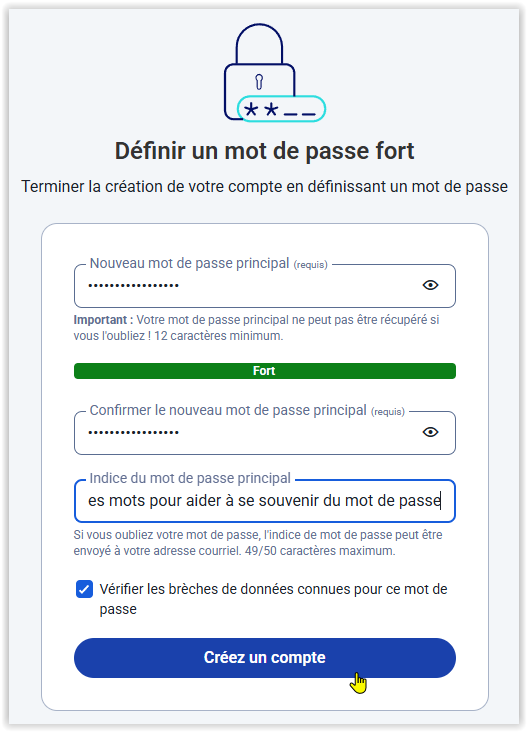Submit with the Créez un compte button

click(265, 658)
